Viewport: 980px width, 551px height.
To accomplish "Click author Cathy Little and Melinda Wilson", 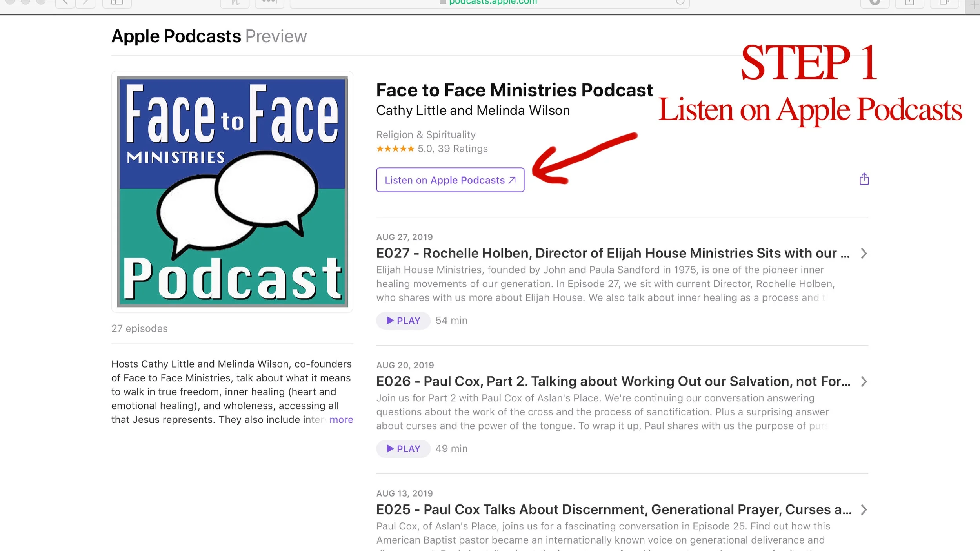I will (473, 111).
